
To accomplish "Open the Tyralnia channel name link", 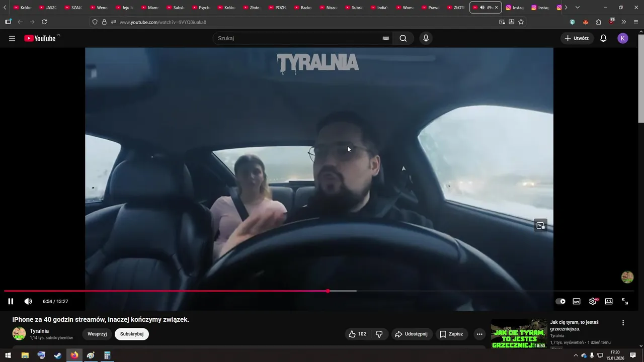I will (39, 331).
